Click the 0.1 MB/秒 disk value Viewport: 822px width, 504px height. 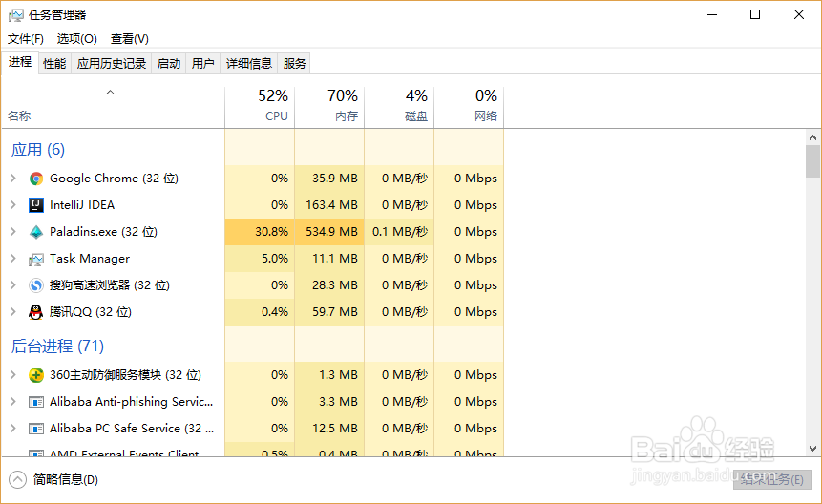[400, 232]
